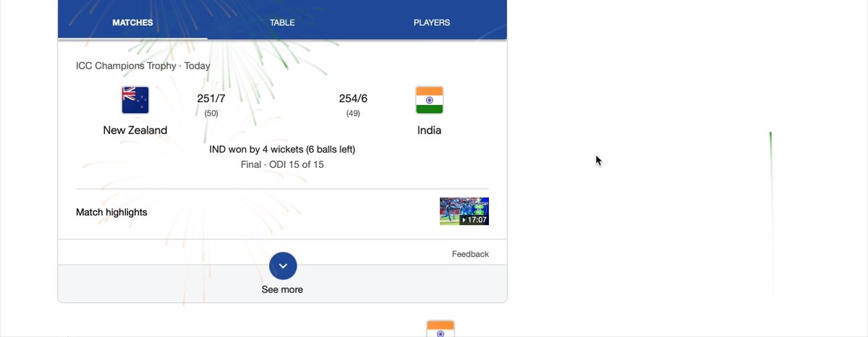Image resolution: width=868 pixels, height=337 pixels.
Task: Click the 17:07 duration badge on the video
Action: click(474, 220)
